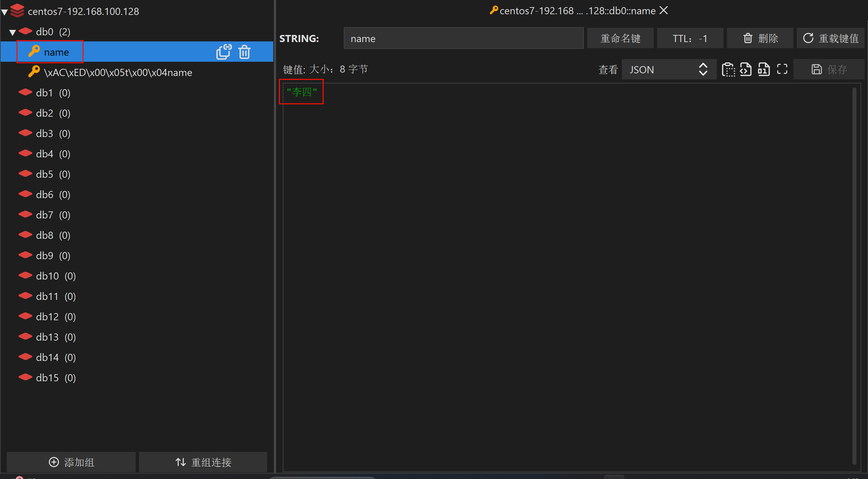Close the centos7 db0::name tab
The width and height of the screenshot is (868, 479).
click(x=664, y=11)
